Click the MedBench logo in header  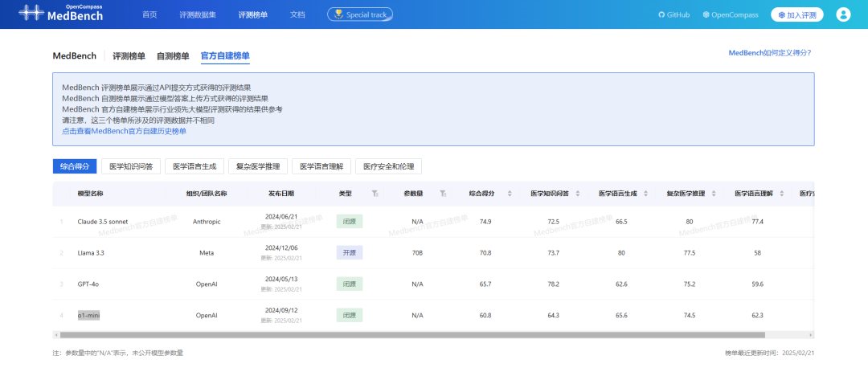point(60,14)
